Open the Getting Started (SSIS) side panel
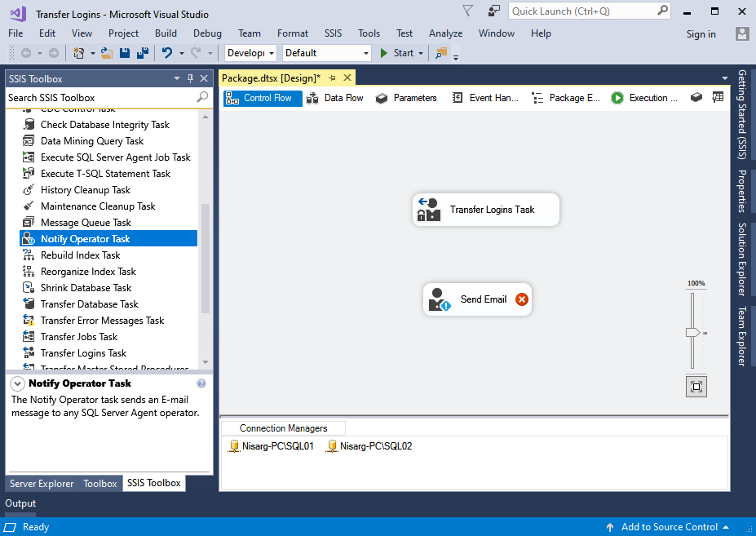The image size is (756, 536). coord(742,114)
